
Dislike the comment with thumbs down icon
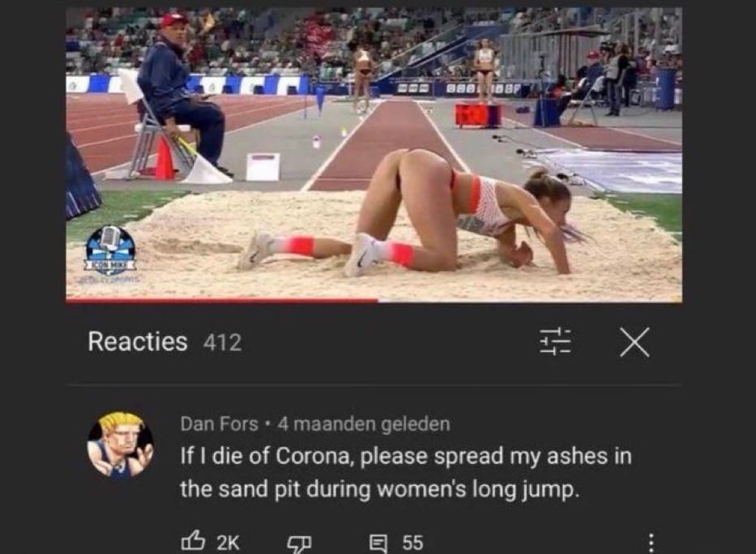pos(299,544)
